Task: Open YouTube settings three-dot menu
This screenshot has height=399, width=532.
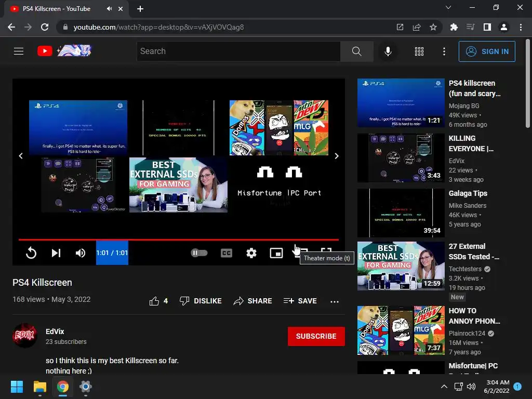Action: pyautogui.click(x=444, y=51)
